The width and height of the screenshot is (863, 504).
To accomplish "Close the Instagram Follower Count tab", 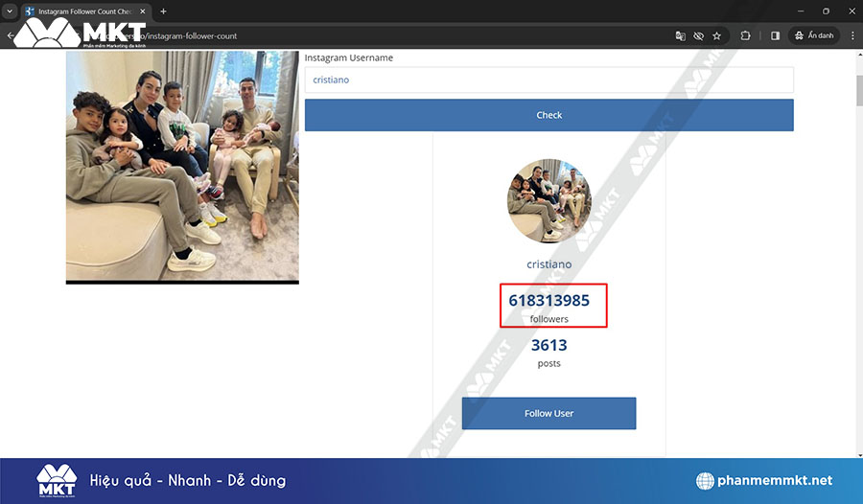I will pyautogui.click(x=143, y=11).
